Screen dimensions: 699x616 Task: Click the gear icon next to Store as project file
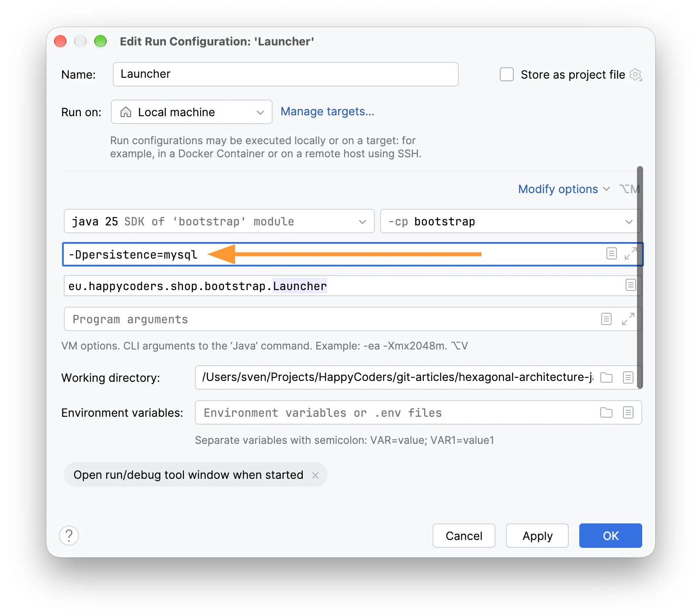click(636, 75)
